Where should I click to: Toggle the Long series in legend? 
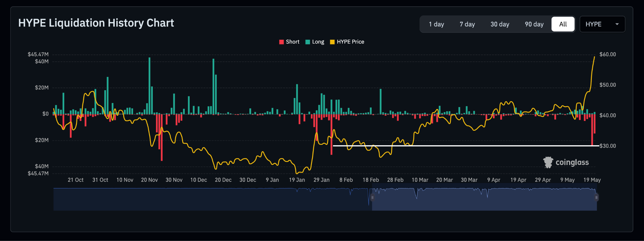(x=315, y=42)
